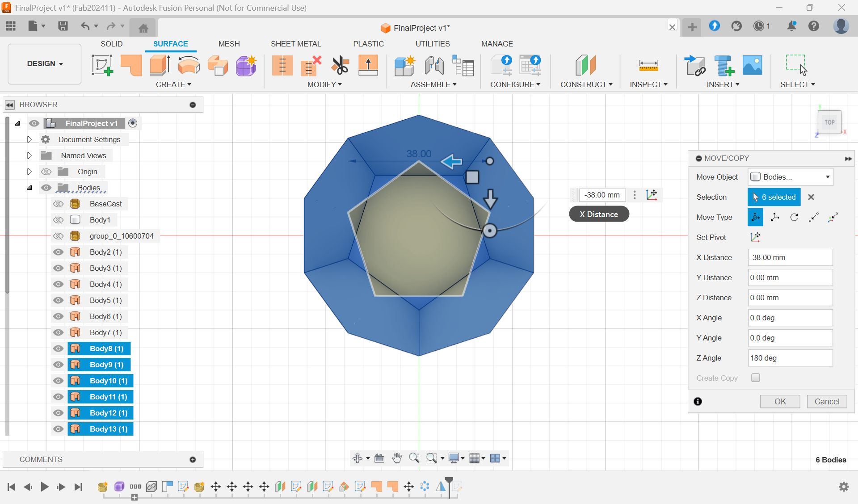This screenshot has width=858, height=504.
Task: Click the timeline Play button
Action: click(44, 487)
